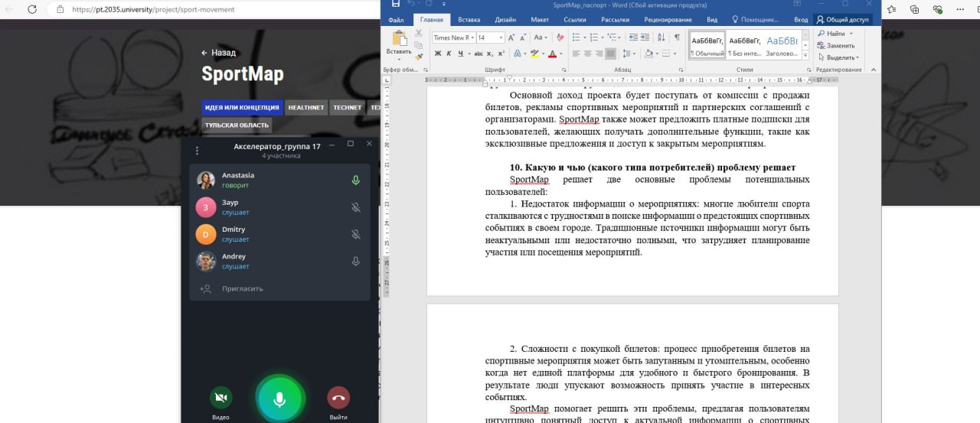Apply red font color A
980x423 pixels.
pos(553,54)
